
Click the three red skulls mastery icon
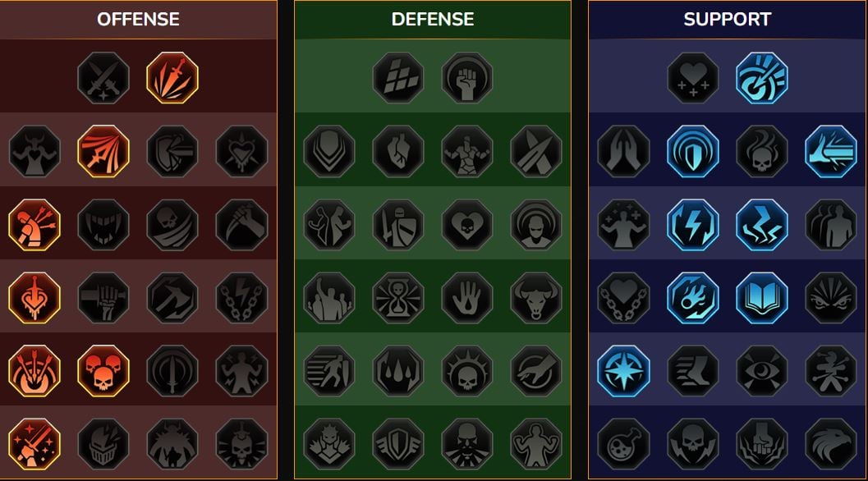103,371
